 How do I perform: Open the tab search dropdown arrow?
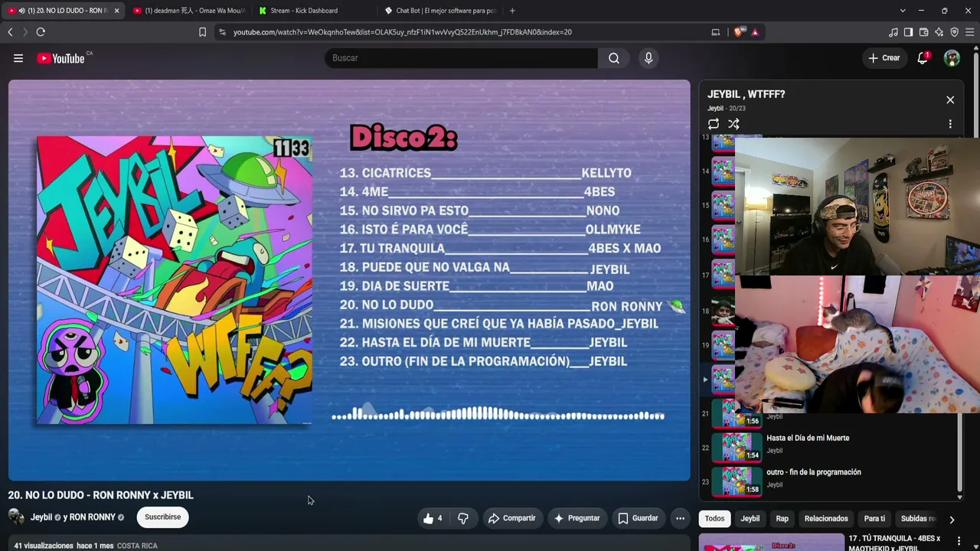903,11
